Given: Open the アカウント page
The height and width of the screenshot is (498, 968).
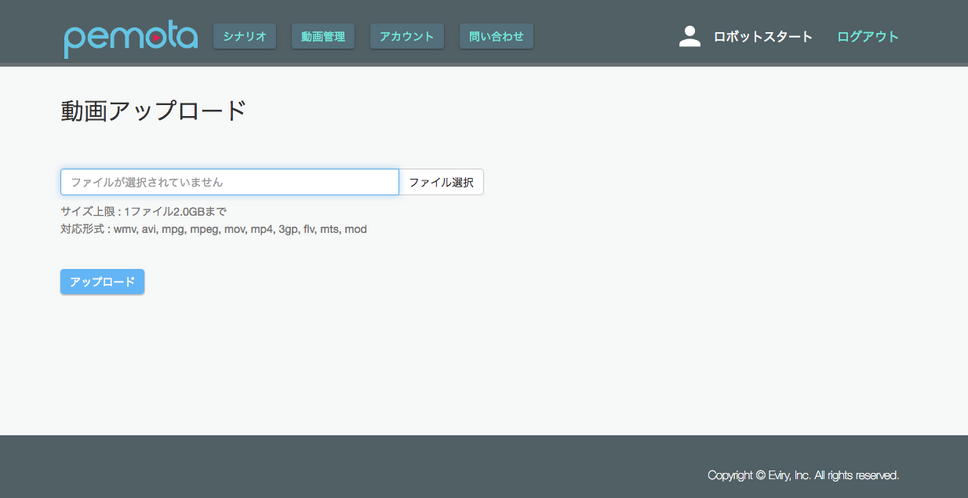Looking at the screenshot, I should (407, 37).
